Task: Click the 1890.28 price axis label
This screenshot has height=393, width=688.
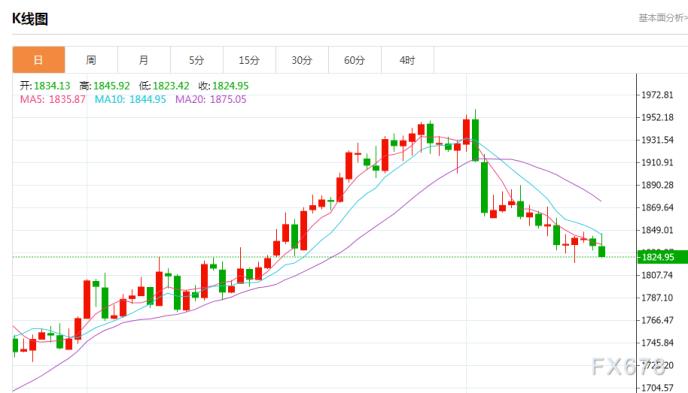Action: pyautogui.click(x=657, y=185)
